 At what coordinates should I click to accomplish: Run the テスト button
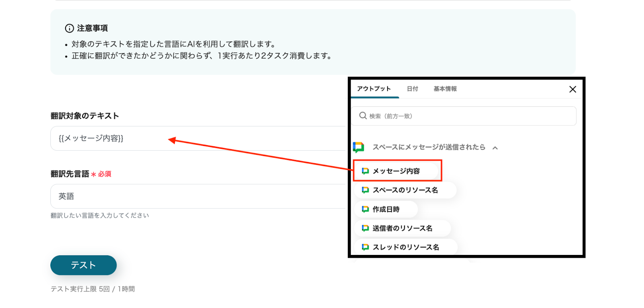pyautogui.click(x=83, y=265)
